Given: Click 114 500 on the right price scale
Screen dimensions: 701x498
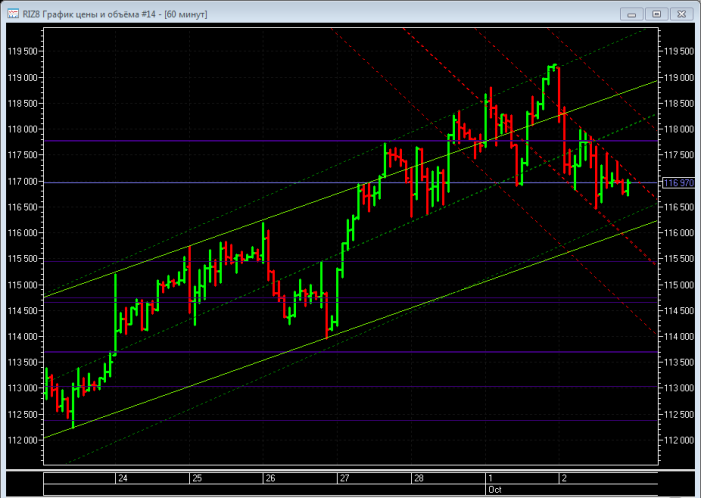Looking at the screenshot, I should point(679,311).
